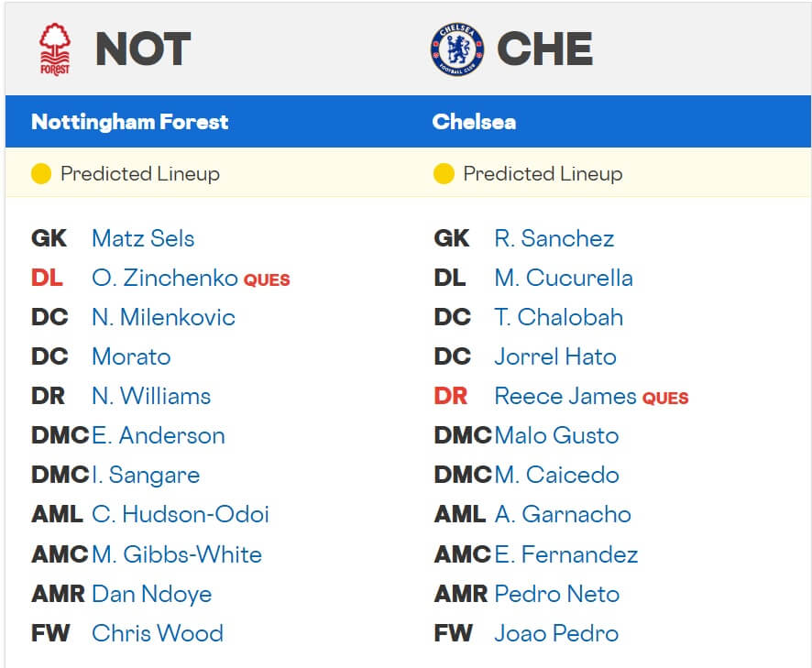Open Matz Sels player page
The width and height of the screenshot is (812, 668).
[143, 239]
